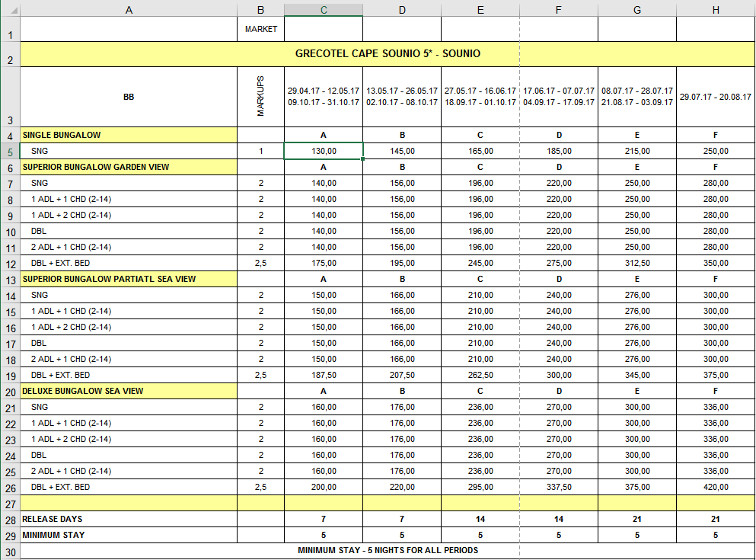Select row 5 header

click(x=10, y=151)
